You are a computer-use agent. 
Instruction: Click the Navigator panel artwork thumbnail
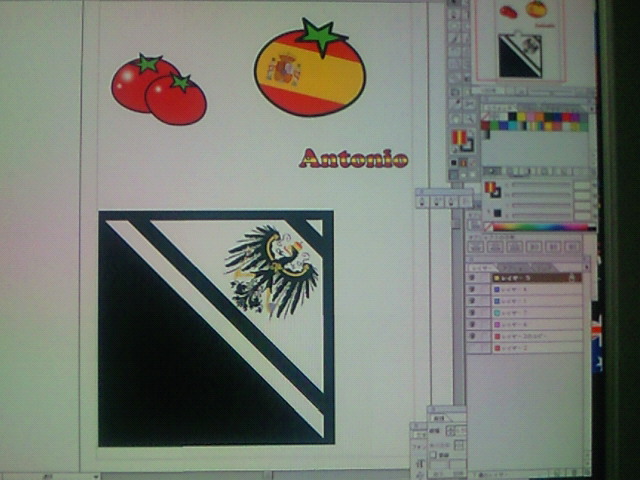[x=520, y=41]
